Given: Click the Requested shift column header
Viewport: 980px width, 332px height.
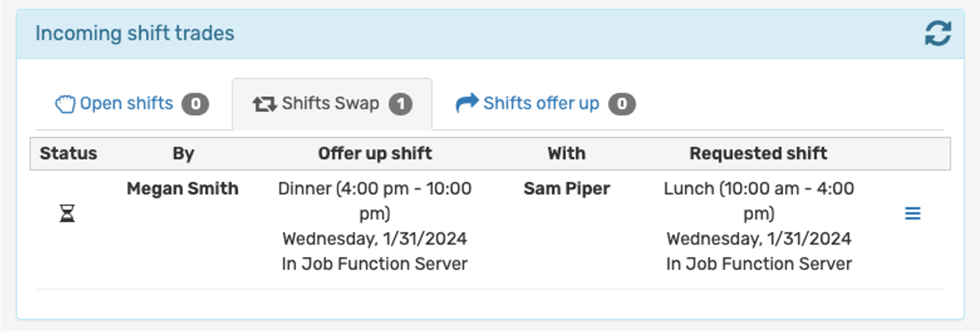Looking at the screenshot, I should 759,153.
